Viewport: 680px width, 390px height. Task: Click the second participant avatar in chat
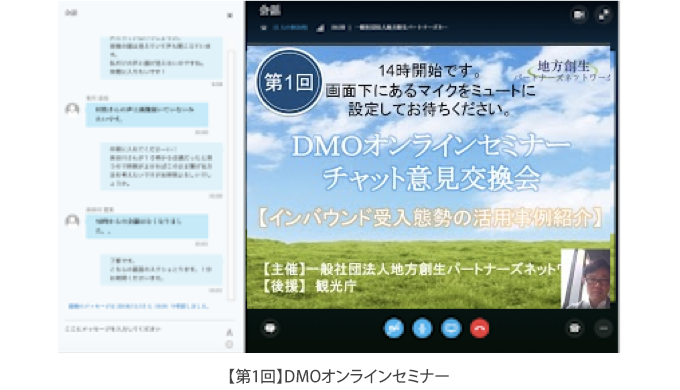point(72,221)
